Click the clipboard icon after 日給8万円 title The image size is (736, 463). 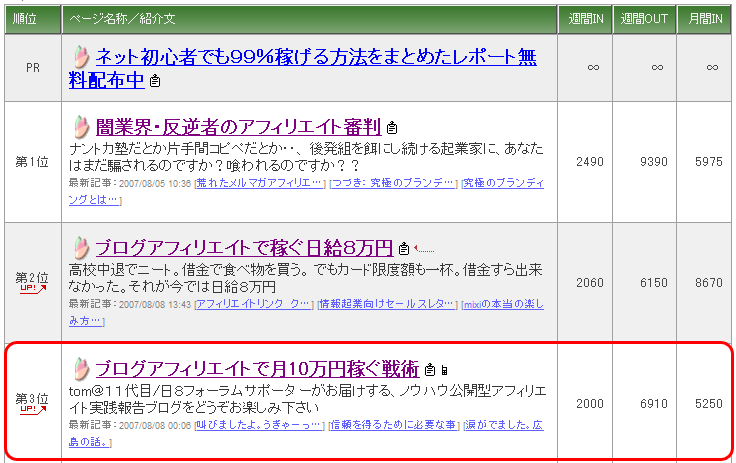(404, 248)
